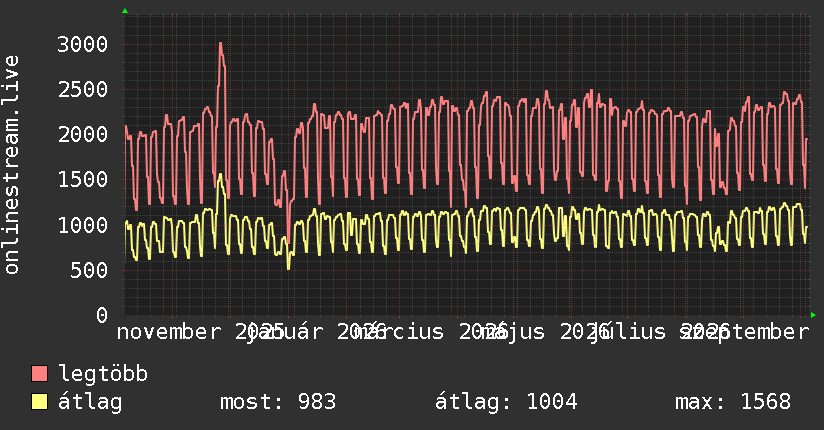Click the most: 983 value
The height and width of the screenshot is (430, 824).
278,402
